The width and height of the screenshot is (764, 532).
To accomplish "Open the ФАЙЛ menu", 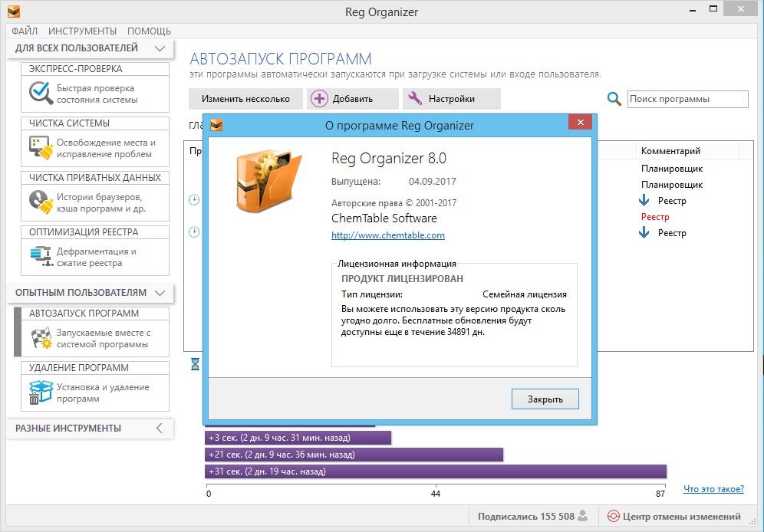I will 25,31.
